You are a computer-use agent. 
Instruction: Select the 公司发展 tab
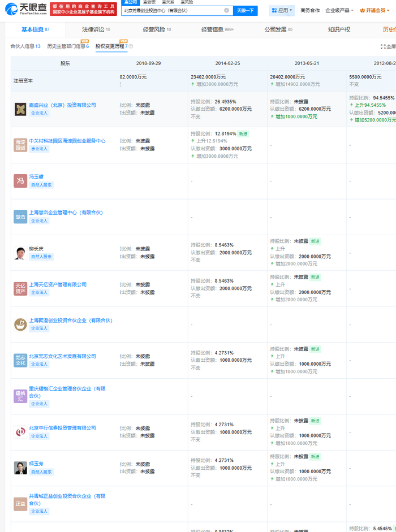(x=278, y=30)
